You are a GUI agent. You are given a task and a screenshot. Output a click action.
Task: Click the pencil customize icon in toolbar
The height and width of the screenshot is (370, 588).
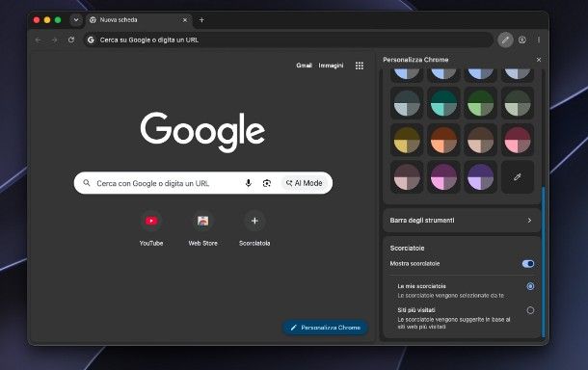[505, 40]
